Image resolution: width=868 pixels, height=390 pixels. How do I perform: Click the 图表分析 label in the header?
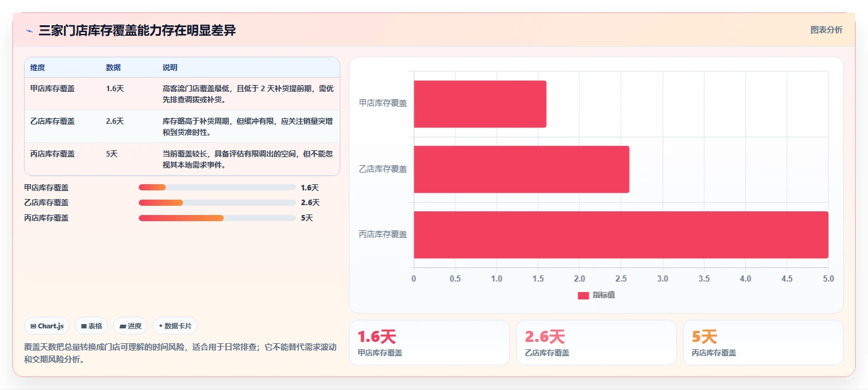[x=826, y=30]
